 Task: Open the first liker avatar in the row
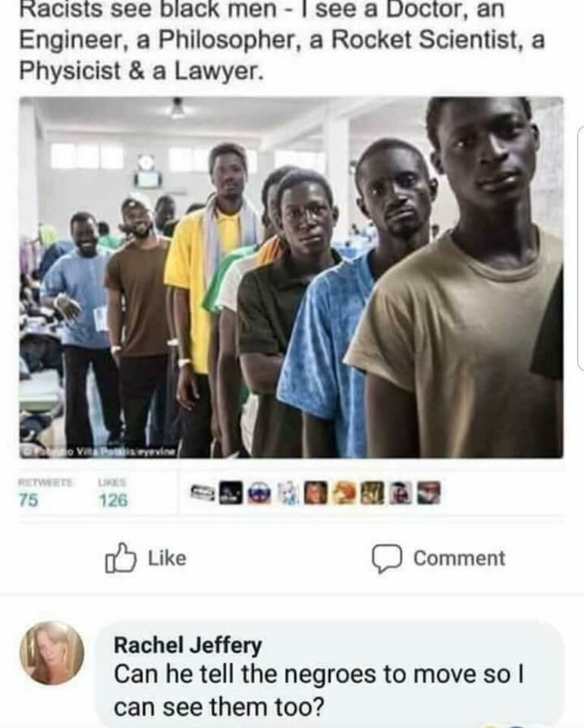203,493
